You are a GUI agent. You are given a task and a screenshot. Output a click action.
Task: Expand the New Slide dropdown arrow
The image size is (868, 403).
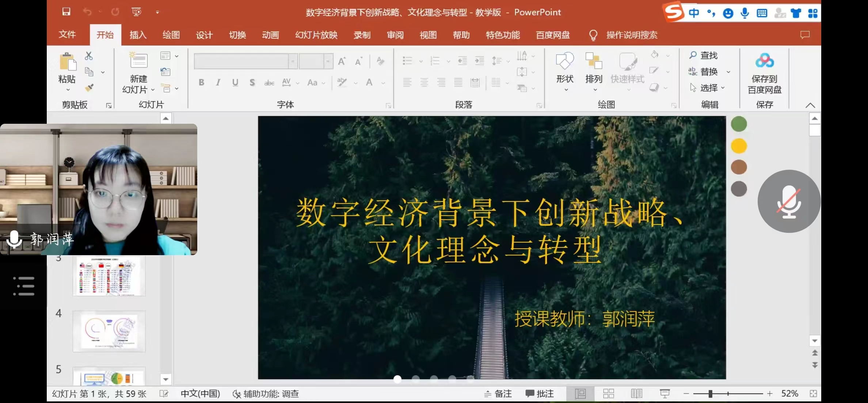[x=153, y=90]
